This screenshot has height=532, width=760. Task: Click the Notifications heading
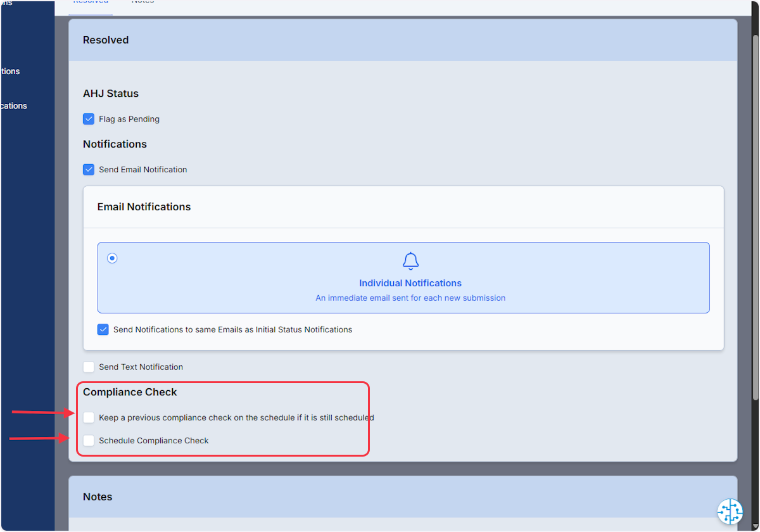pos(115,144)
